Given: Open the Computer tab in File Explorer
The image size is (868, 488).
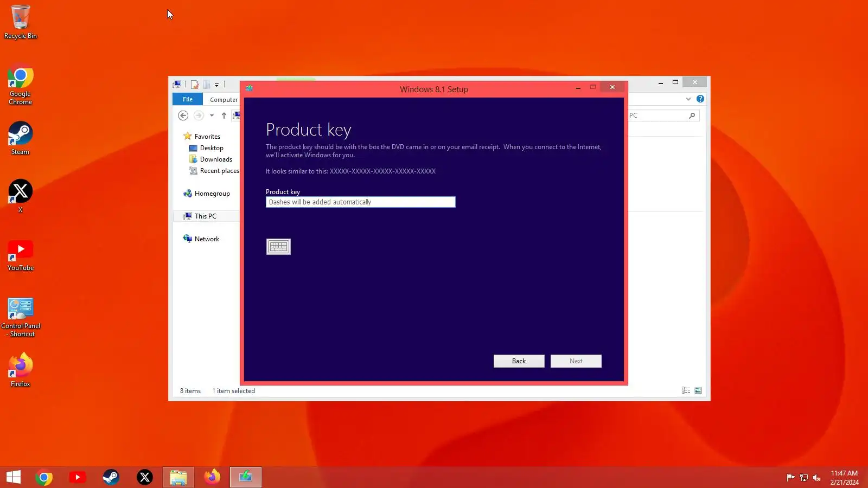Looking at the screenshot, I should pyautogui.click(x=224, y=100).
